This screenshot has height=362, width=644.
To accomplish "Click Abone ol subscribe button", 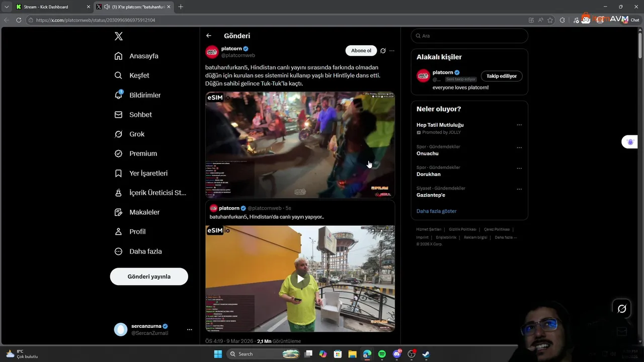I will 361,51.
